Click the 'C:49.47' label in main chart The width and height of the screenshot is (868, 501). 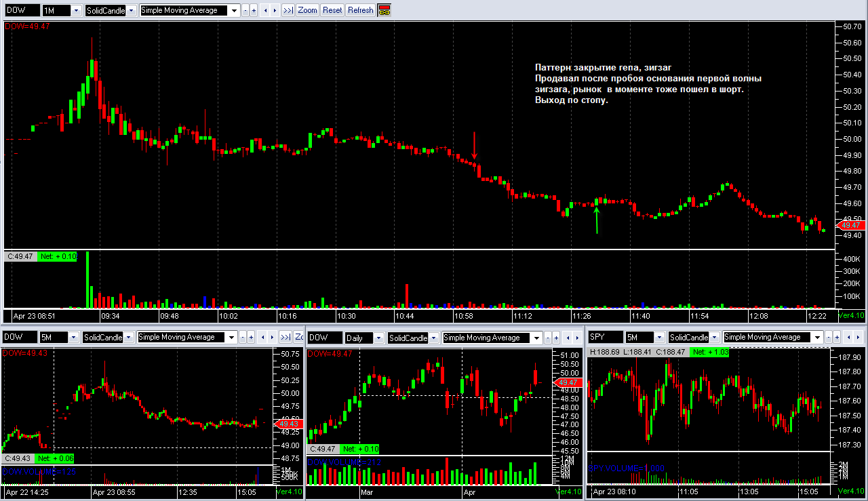[21, 256]
